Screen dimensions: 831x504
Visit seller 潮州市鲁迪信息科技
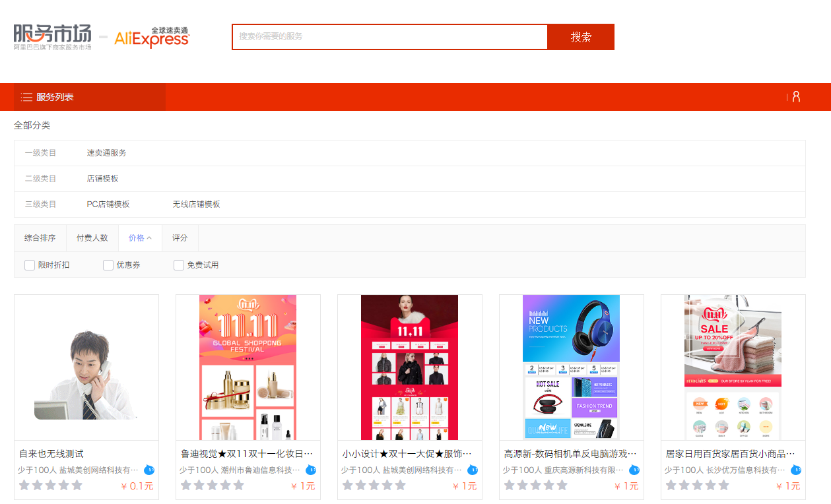click(261, 470)
